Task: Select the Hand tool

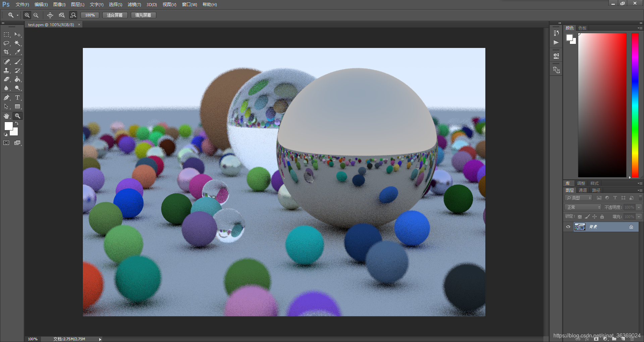Action: pyautogui.click(x=6, y=116)
